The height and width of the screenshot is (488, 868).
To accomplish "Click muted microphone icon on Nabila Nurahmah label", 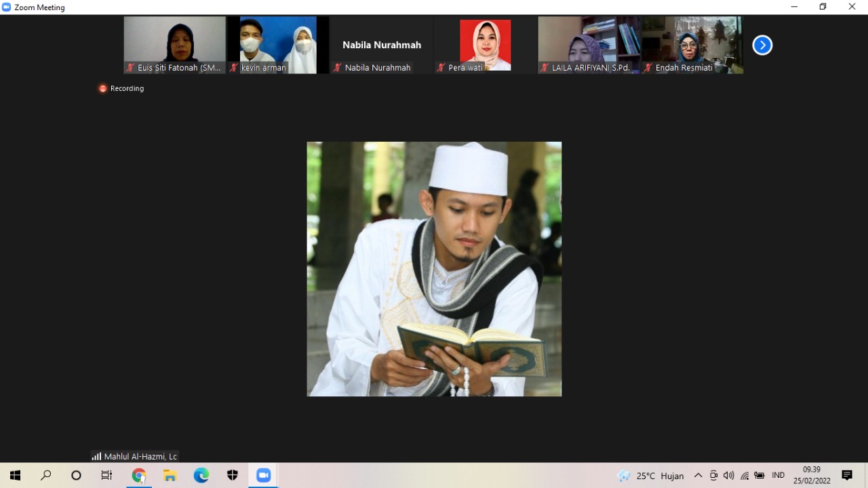I will 337,68.
